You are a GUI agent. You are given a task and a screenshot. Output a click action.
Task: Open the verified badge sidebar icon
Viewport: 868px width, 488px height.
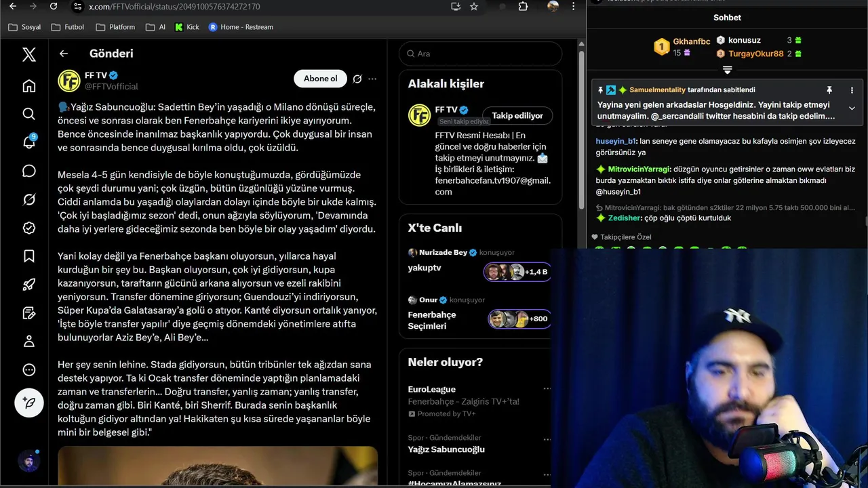28,228
